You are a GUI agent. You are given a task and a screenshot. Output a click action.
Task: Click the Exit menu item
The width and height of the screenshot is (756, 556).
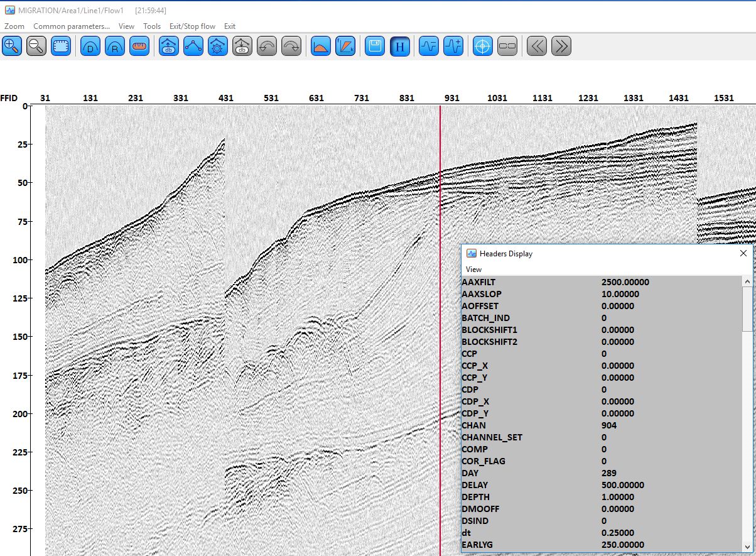230,26
